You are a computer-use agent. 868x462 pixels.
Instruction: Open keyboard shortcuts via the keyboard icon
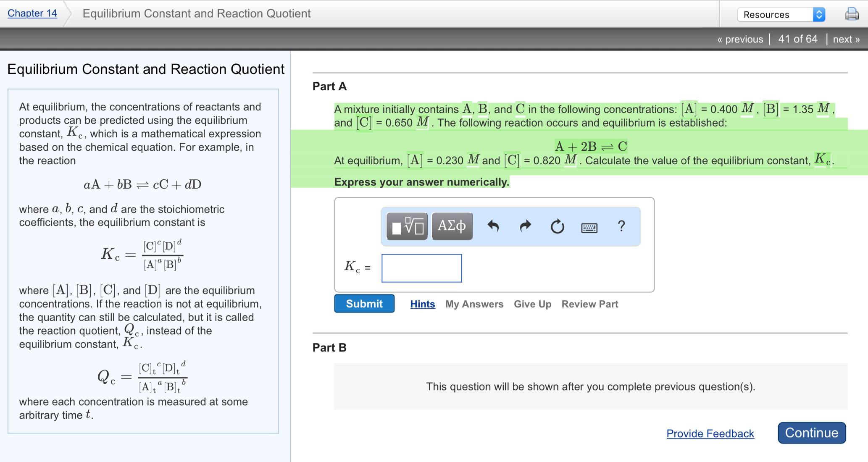(589, 227)
